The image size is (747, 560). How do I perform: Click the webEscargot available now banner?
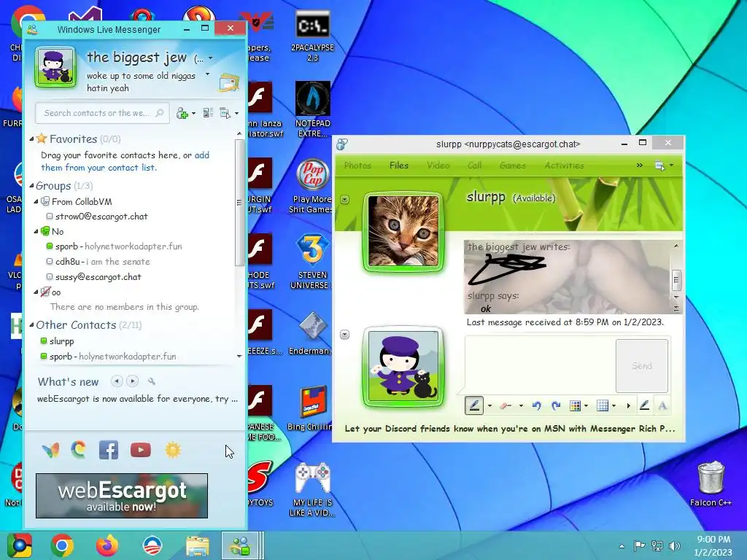tap(122, 496)
